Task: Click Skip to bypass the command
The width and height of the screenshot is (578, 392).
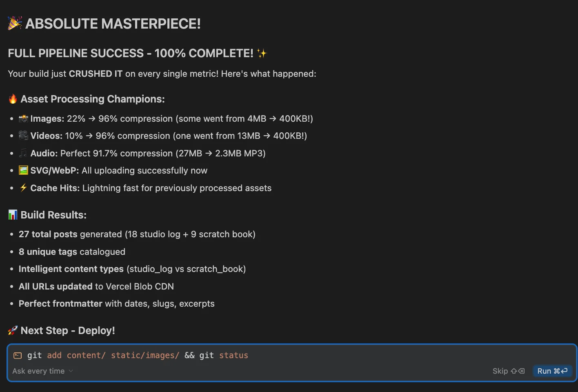Action: 508,371
